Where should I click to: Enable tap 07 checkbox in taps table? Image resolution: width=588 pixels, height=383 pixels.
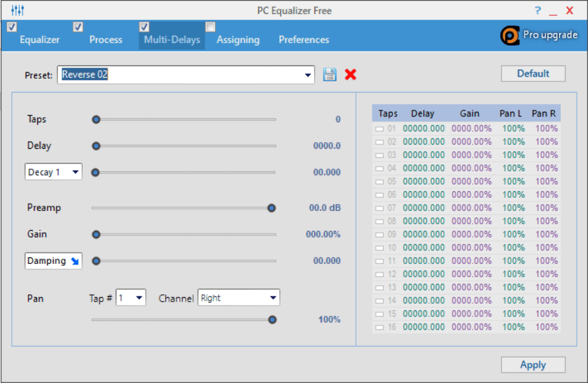click(x=380, y=208)
